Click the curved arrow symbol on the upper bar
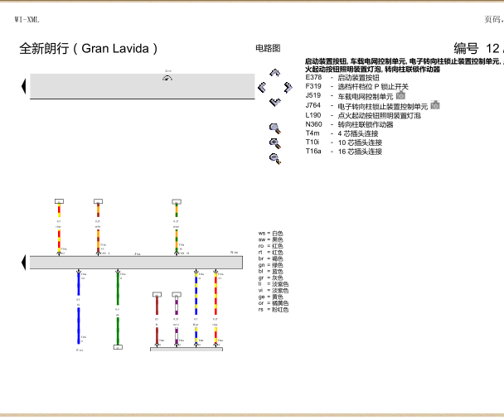504x420 pixels. tap(167, 78)
